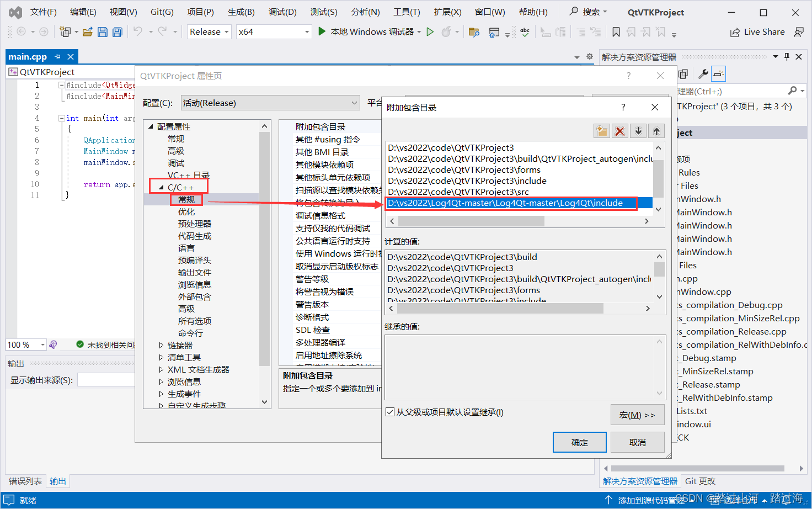Expand the 链接器 tree node

coord(161,345)
